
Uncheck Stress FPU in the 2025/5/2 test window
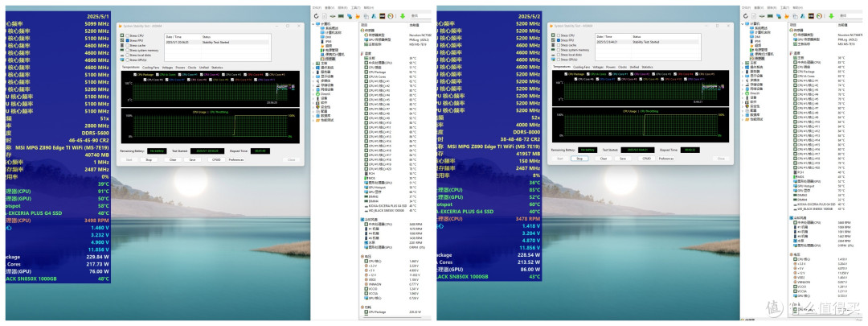click(559, 40)
